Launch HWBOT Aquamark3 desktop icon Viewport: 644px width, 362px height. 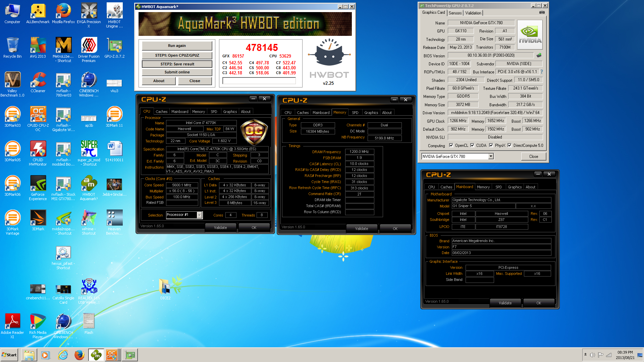(89, 188)
